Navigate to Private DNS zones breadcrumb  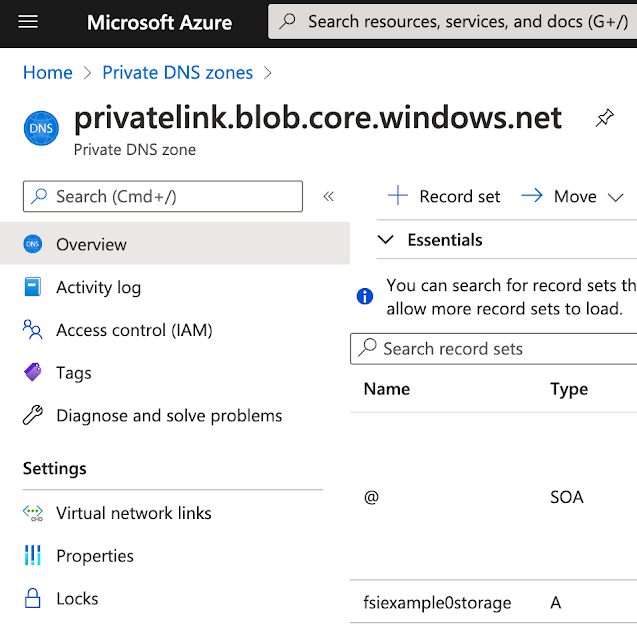177,73
